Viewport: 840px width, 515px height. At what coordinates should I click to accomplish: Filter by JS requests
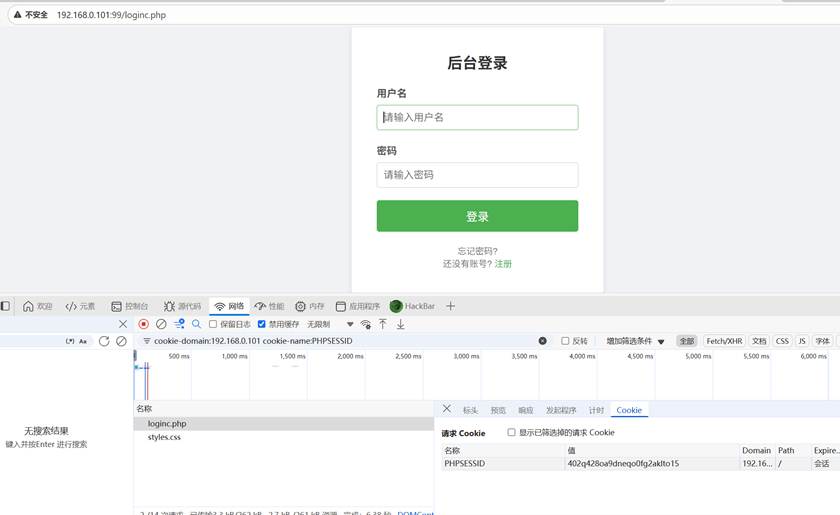click(x=802, y=341)
